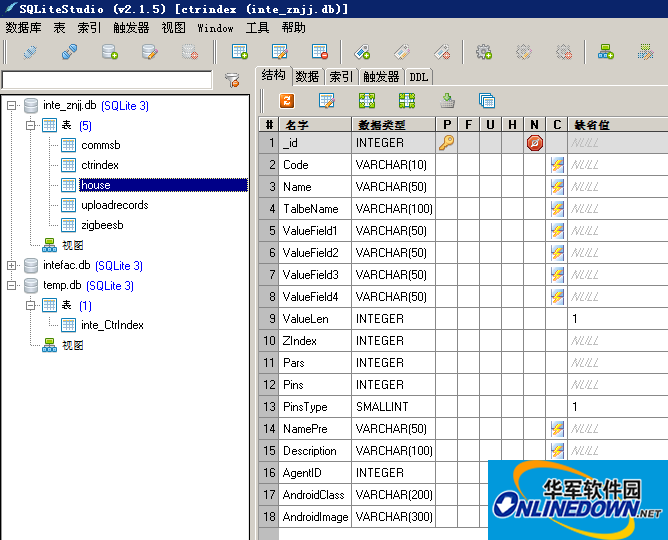Open the Window menu
This screenshot has height=540, width=668.
coord(215,28)
